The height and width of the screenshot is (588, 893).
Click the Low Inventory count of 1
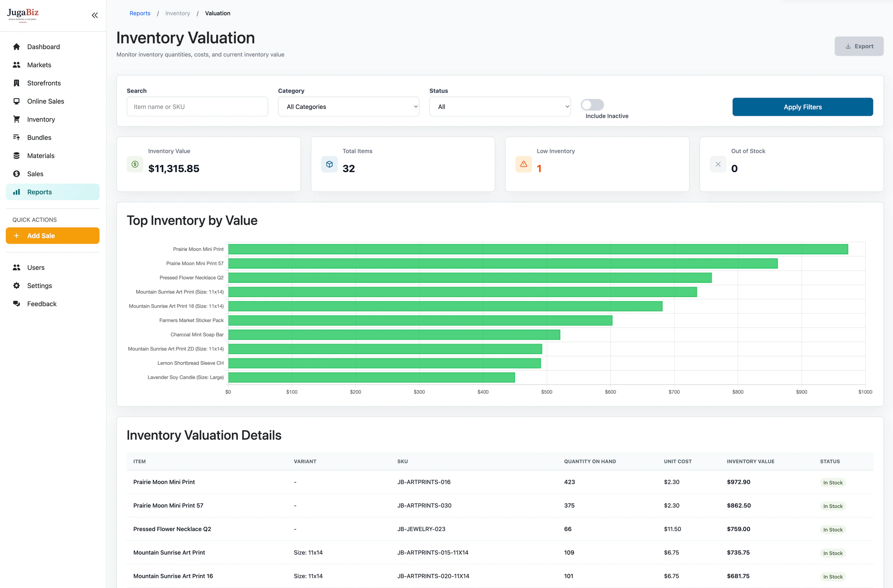click(x=539, y=169)
